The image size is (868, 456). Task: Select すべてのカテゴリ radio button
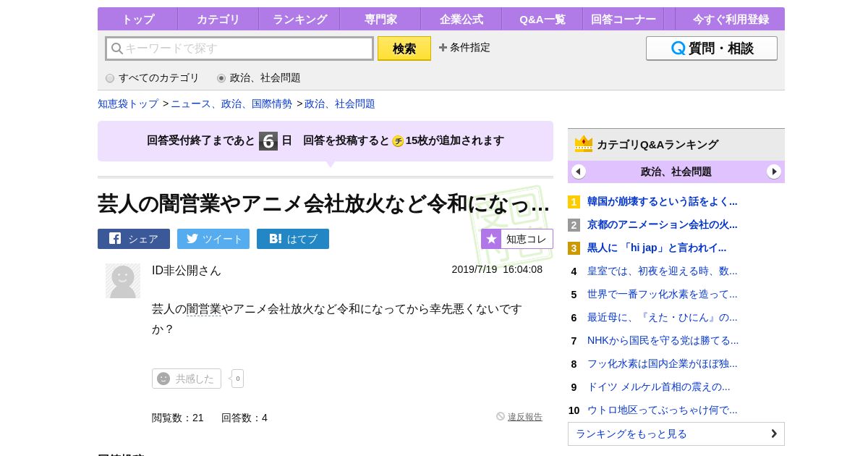tap(110, 78)
